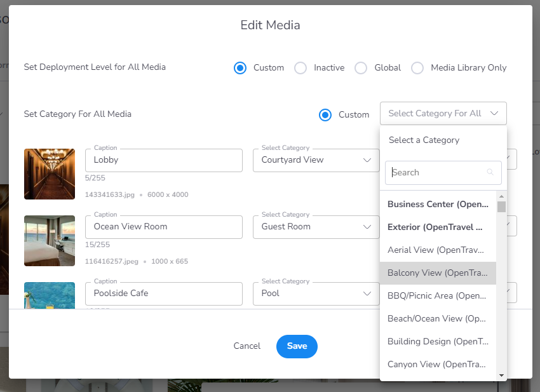Image resolution: width=540 pixels, height=392 pixels.
Task: Edit the Ocean View Room caption field
Action: tap(164, 227)
